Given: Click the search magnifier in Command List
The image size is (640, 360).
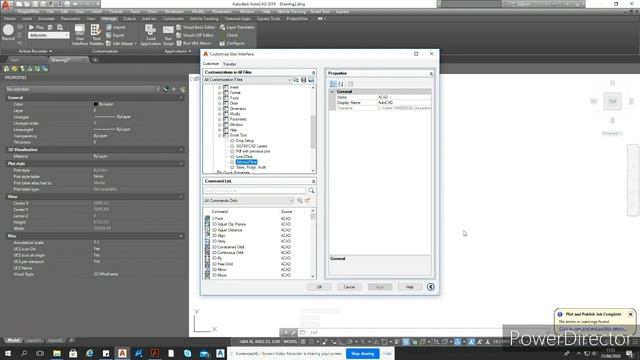Looking at the screenshot, I should tap(311, 191).
